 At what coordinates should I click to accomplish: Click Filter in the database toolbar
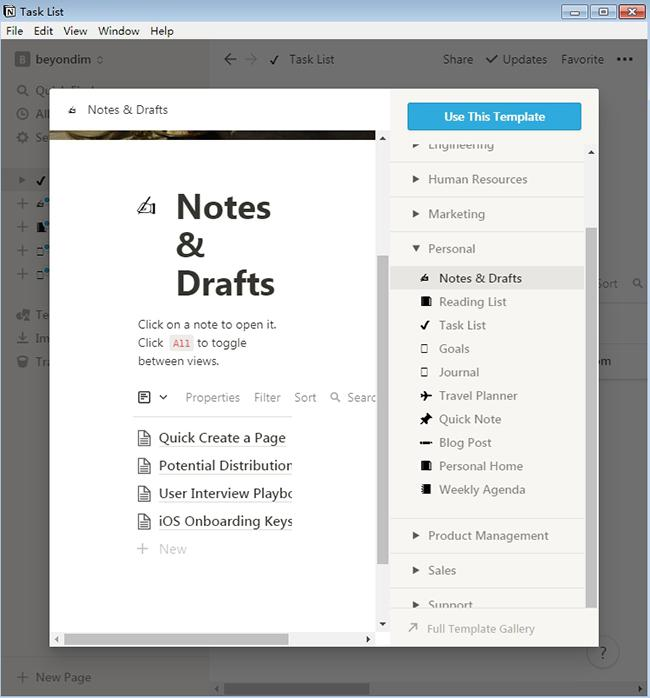(267, 398)
